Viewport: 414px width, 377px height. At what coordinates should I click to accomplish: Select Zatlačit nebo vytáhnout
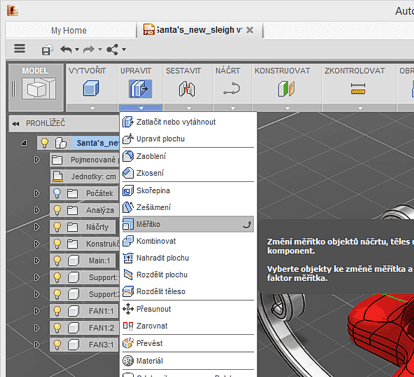[188, 122]
